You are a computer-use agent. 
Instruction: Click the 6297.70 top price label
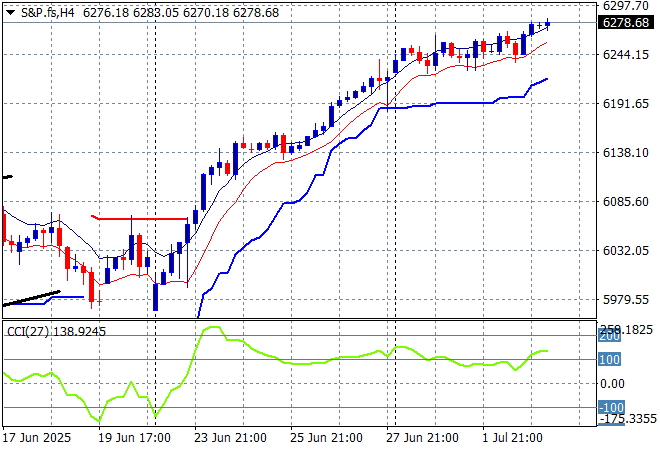(x=627, y=6)
